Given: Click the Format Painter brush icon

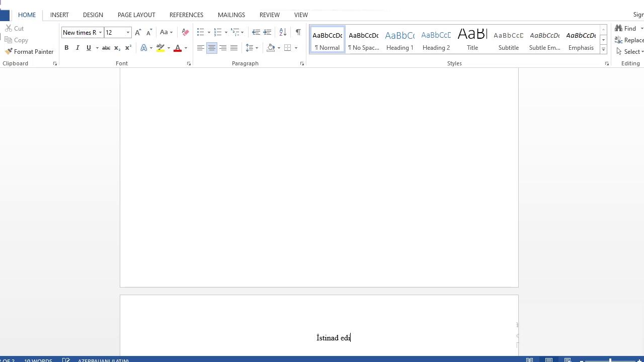Looking at the screenshot, I should (x=9, y=51).
